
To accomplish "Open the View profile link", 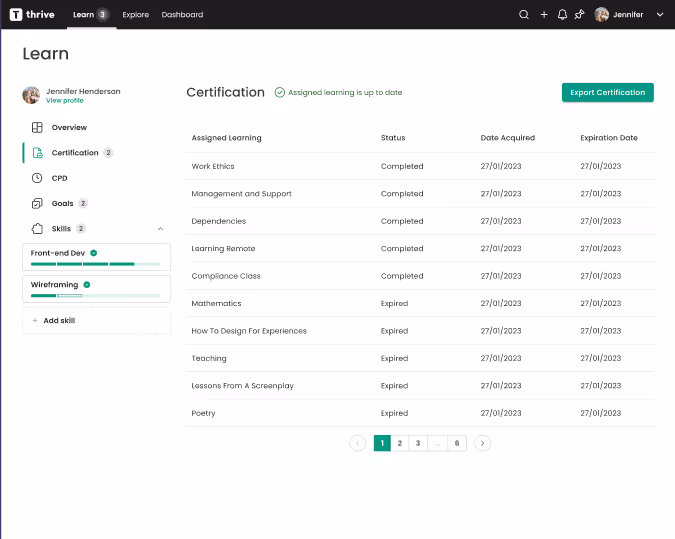I will (65, 101).
